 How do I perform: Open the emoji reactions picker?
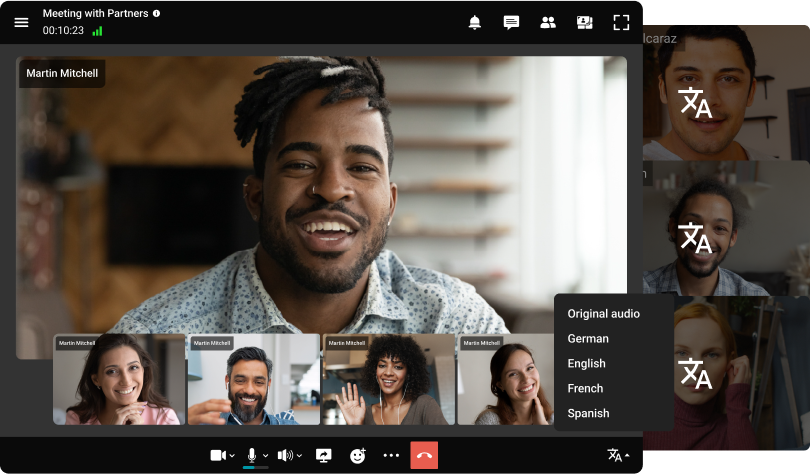(357, 455)
